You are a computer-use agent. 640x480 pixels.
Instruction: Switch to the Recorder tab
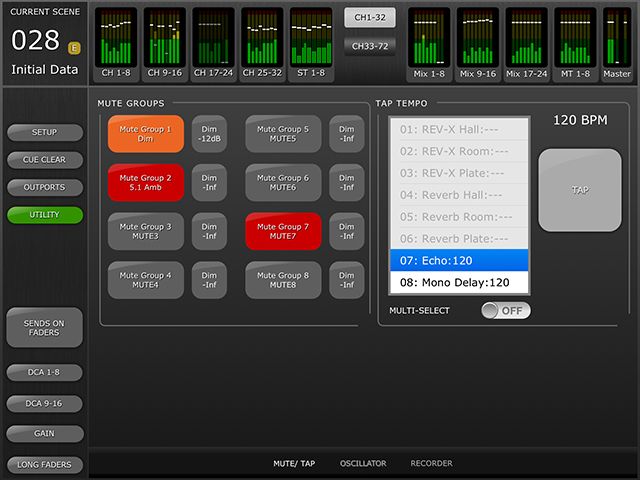[x=431, y=464]
